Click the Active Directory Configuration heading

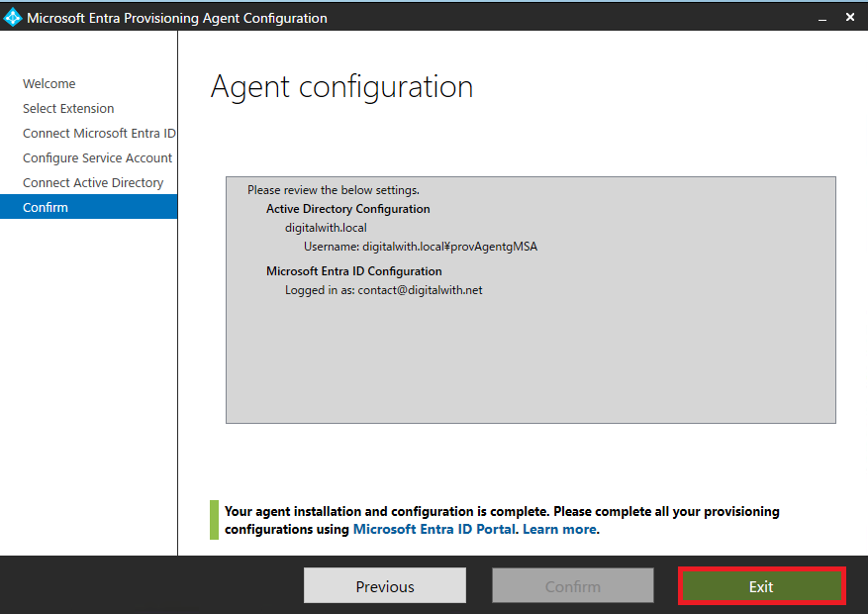click(347, 209)
